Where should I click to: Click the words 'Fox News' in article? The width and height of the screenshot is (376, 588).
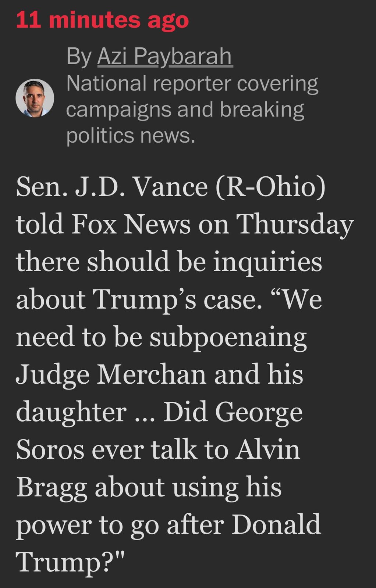coord(131,224)
